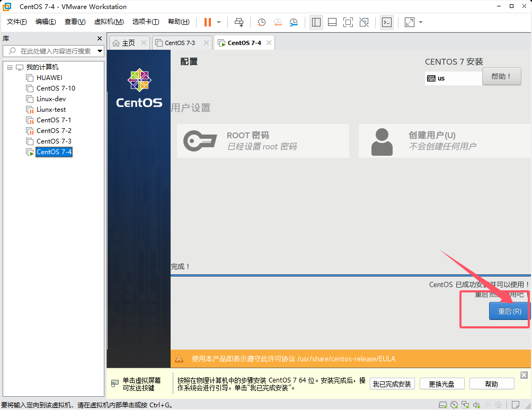Click the keyboard icon in the hint bar
532x410 pixels.
click(115, 384)
